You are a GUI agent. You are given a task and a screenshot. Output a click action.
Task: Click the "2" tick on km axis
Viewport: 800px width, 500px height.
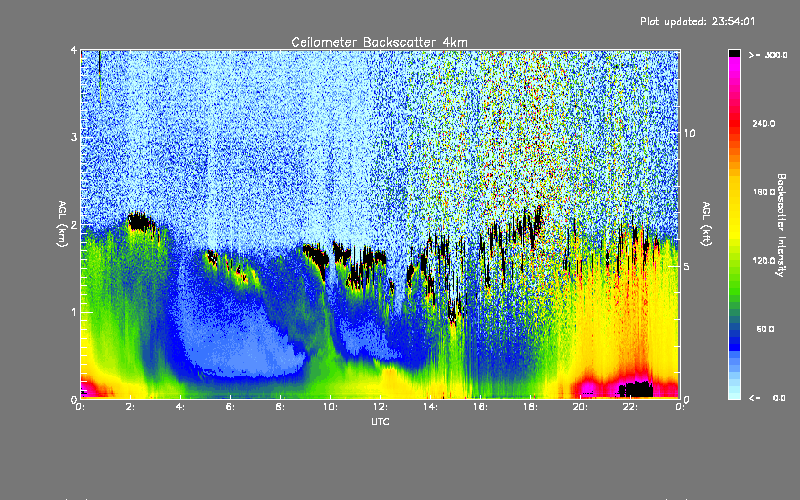point(74,225)
